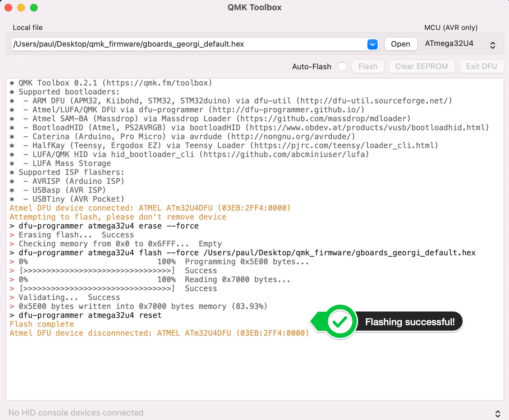Click the BootloadHID log line
The image size is (509, 420).
[250, 128]
